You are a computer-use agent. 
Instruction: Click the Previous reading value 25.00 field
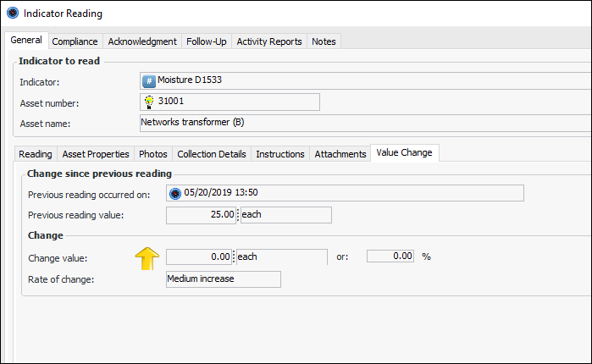point(202,215)
